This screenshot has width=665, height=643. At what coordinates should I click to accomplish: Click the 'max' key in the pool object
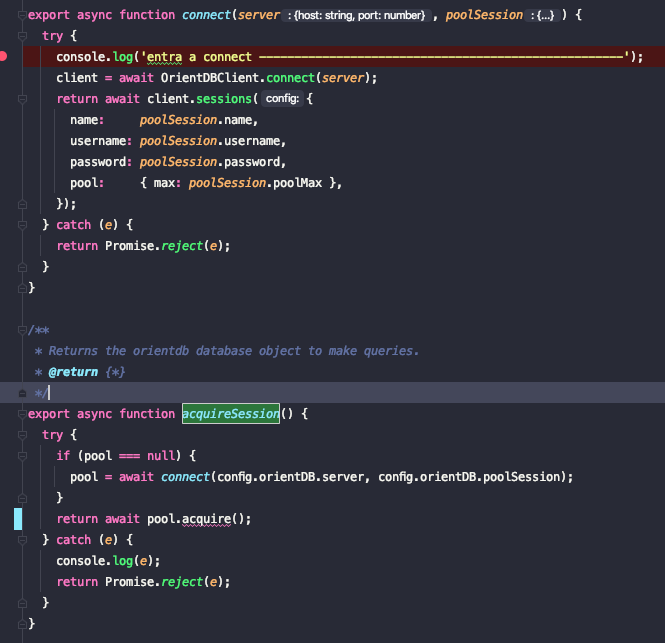(x=164, y=183)
